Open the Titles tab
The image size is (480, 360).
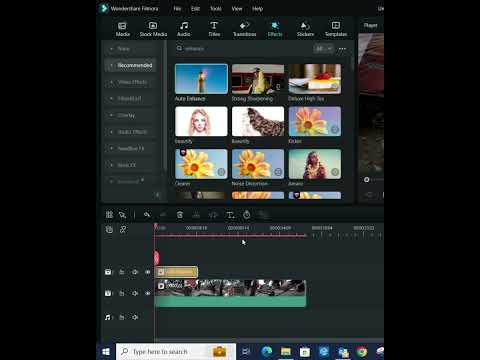point(214,29)
